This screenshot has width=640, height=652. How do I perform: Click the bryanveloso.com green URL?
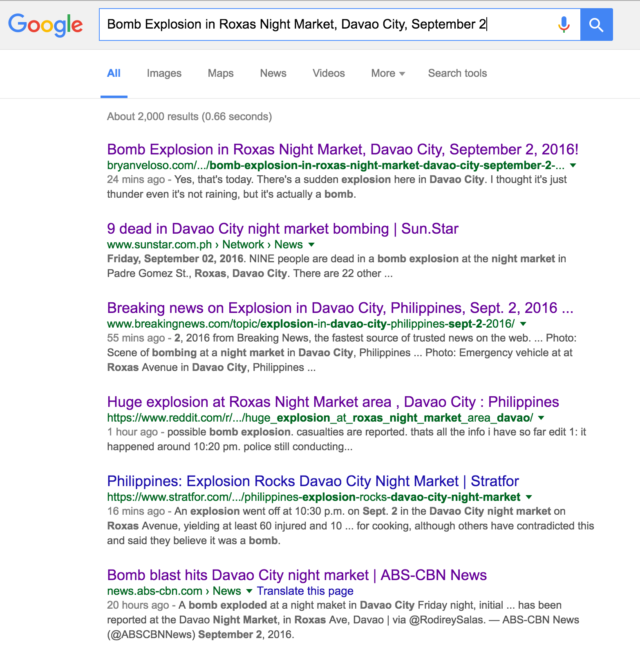click(336, 165)
